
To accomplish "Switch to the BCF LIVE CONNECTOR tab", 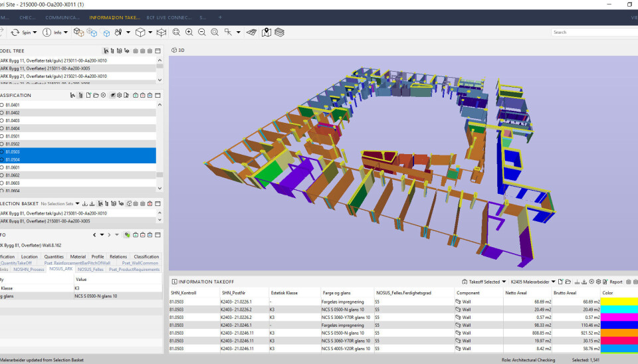I will [169, 17].
